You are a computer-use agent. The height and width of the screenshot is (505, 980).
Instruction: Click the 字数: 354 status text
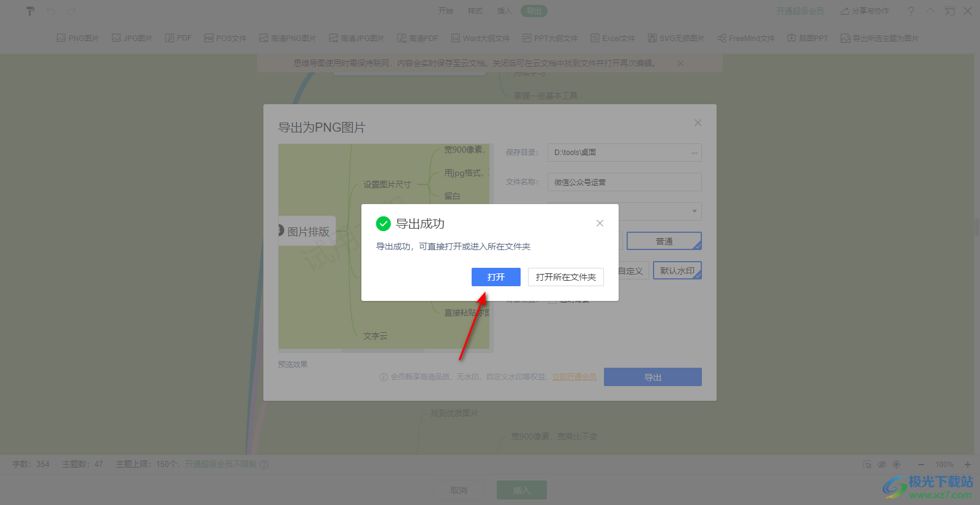(31, 464)
